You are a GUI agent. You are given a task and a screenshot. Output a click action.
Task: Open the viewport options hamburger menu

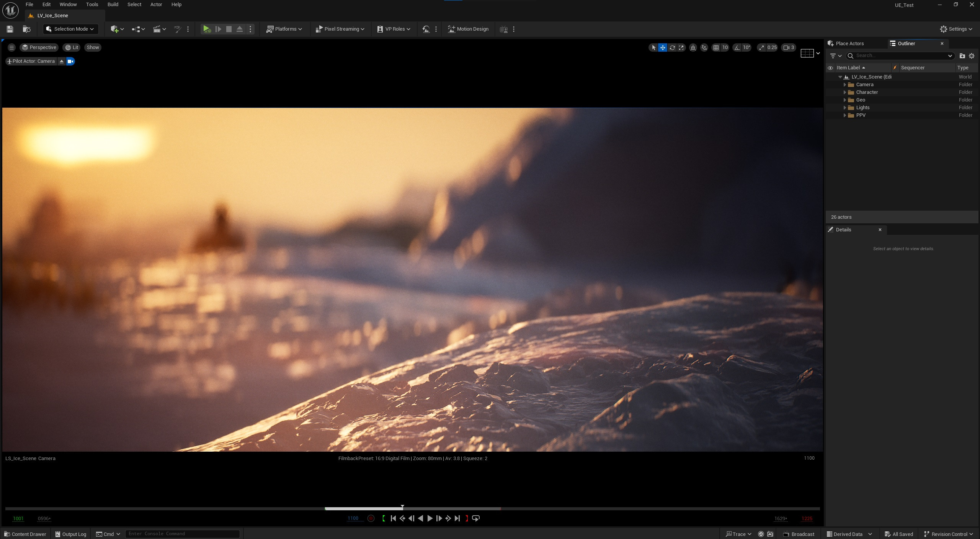pos(11,48)
